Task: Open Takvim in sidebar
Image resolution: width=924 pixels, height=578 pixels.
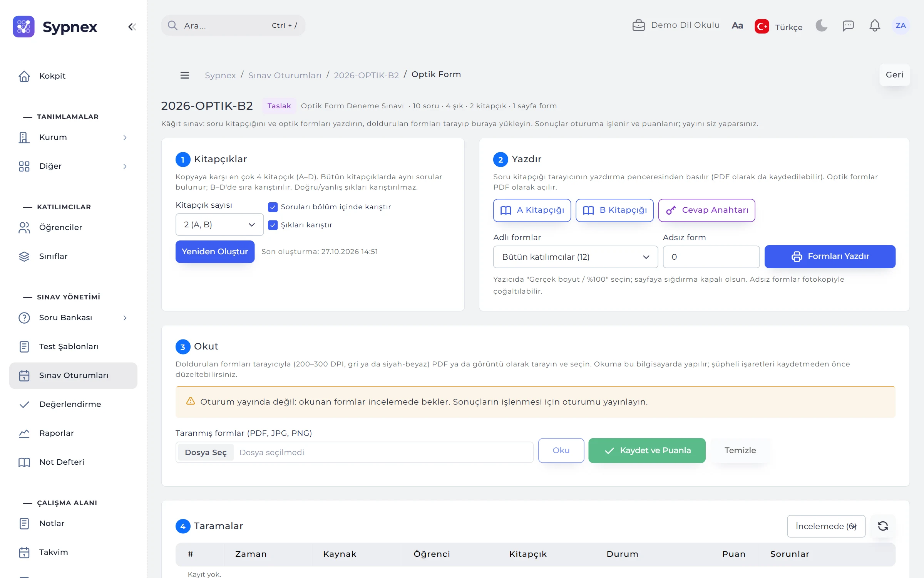Action: [73, 552]
